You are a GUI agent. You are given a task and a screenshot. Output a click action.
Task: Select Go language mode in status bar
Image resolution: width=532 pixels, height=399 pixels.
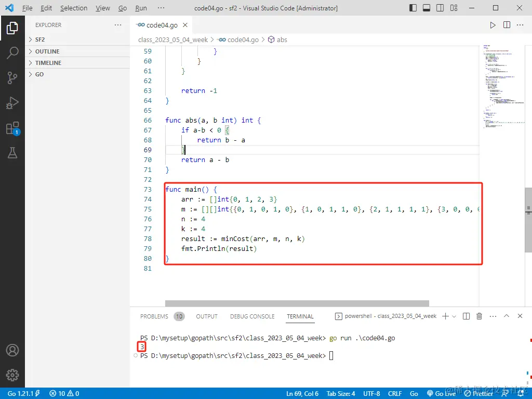point(414,394)
